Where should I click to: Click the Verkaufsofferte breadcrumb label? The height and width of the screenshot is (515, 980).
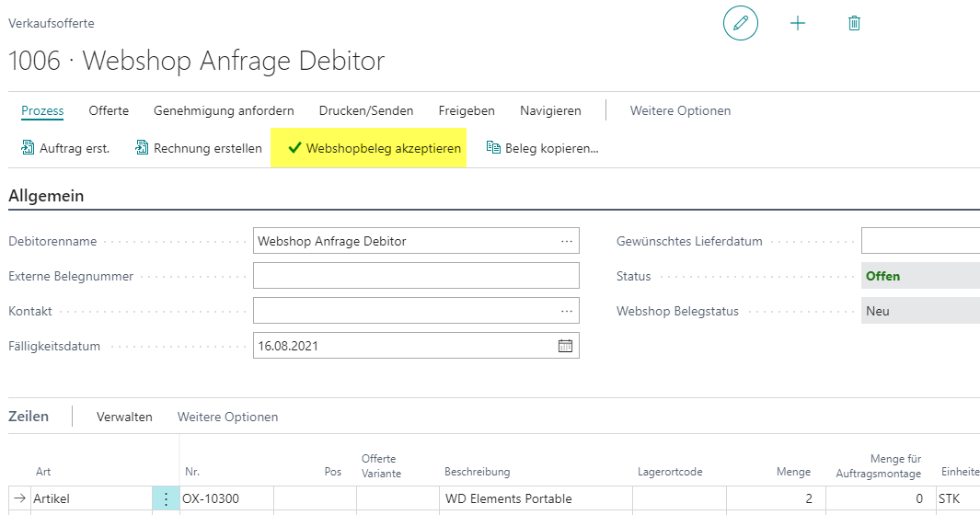pos(52,23)
